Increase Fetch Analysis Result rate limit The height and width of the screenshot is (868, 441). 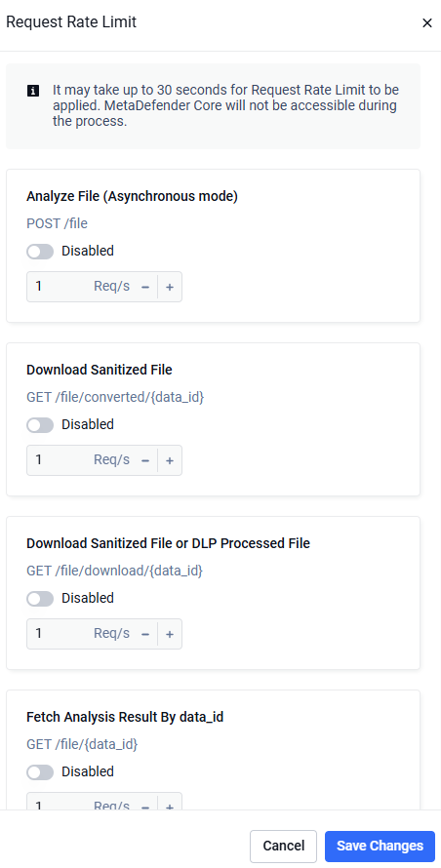[170, 806]
